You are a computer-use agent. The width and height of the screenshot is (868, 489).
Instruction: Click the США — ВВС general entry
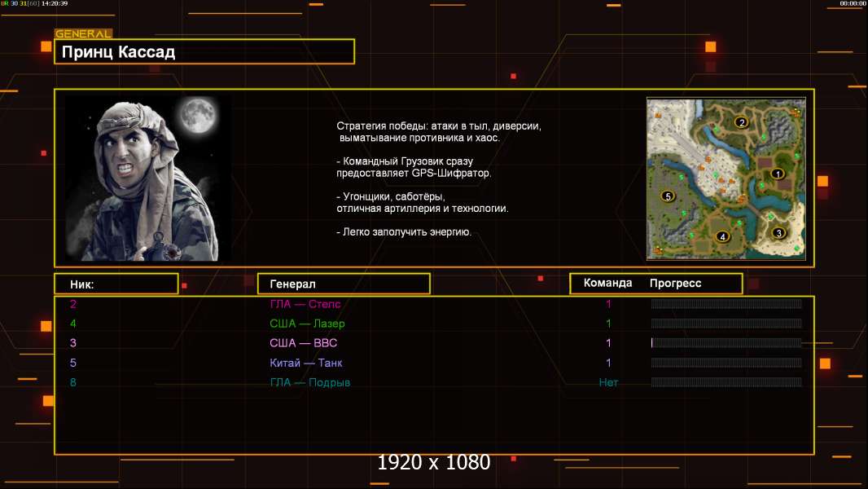click(x=303, y=343)
